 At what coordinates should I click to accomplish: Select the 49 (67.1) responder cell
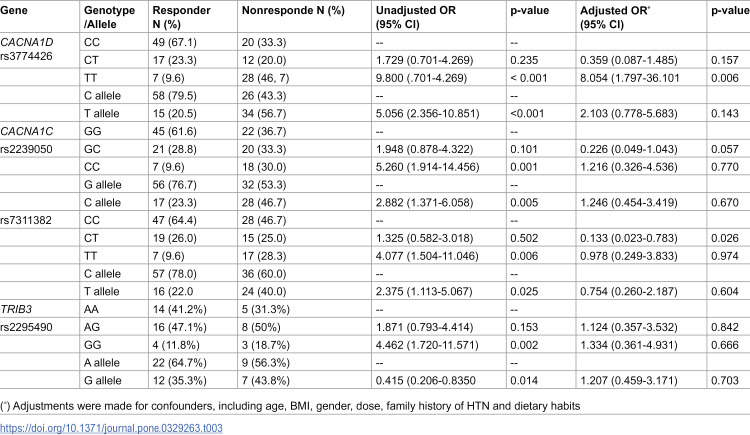coord(175,42)
